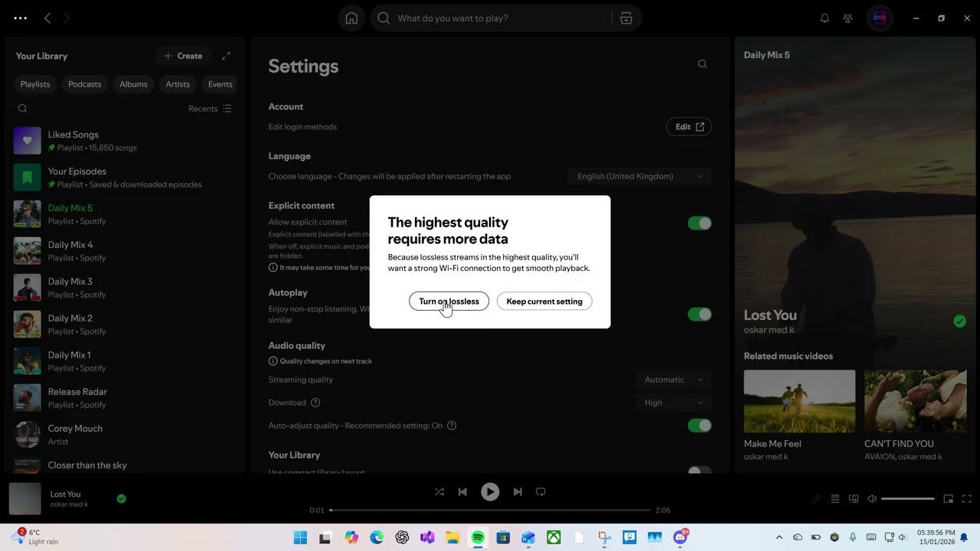The image size is (980, 551).
Task: Mute with the volume speaker icon
Action: tap(872, 499)
